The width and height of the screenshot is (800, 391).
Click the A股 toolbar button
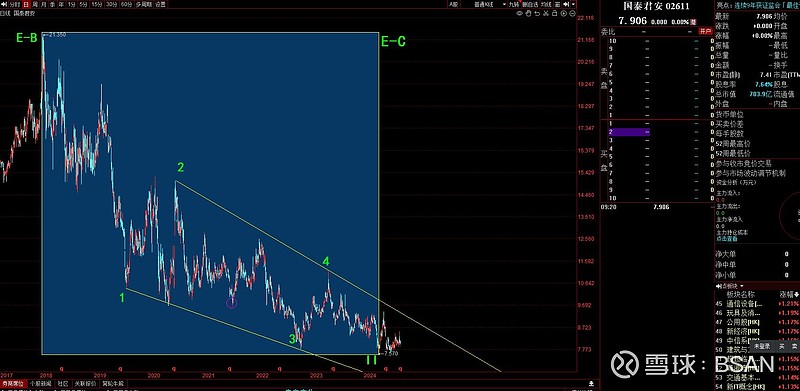click(454, 4)
